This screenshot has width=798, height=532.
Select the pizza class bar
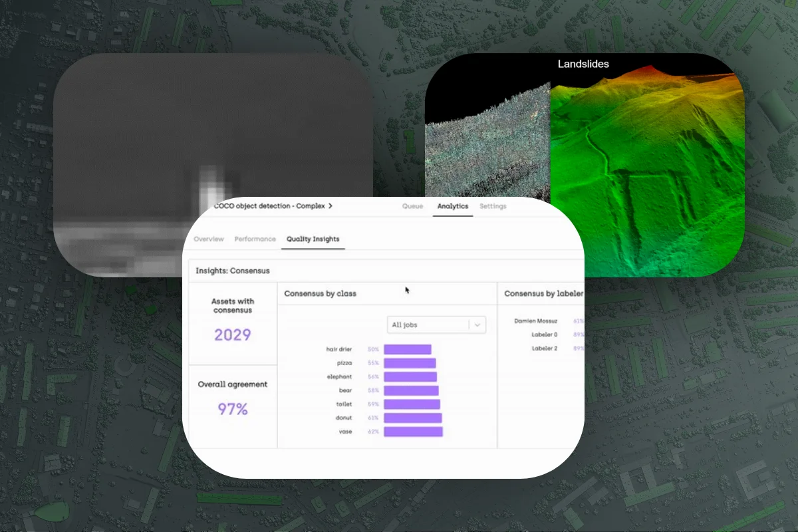tap(409, 362)
